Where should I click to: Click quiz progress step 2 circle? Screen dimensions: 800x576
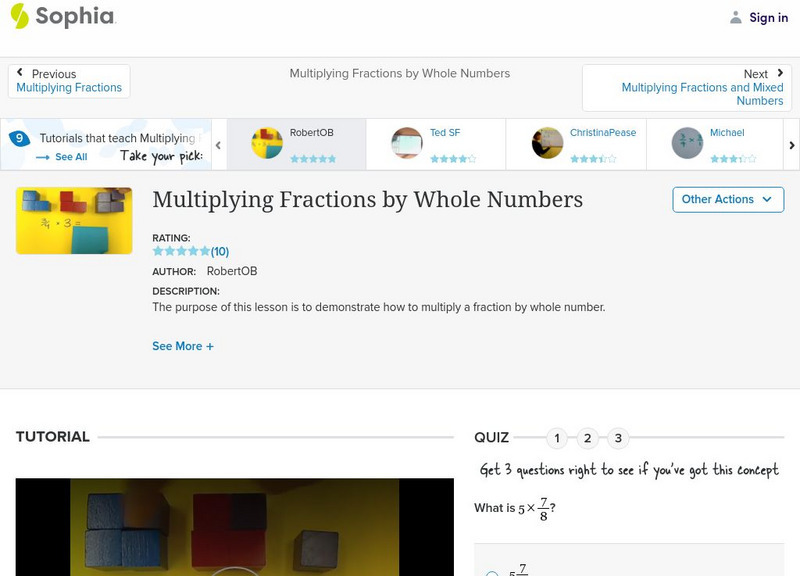click(x=588, y=437)
